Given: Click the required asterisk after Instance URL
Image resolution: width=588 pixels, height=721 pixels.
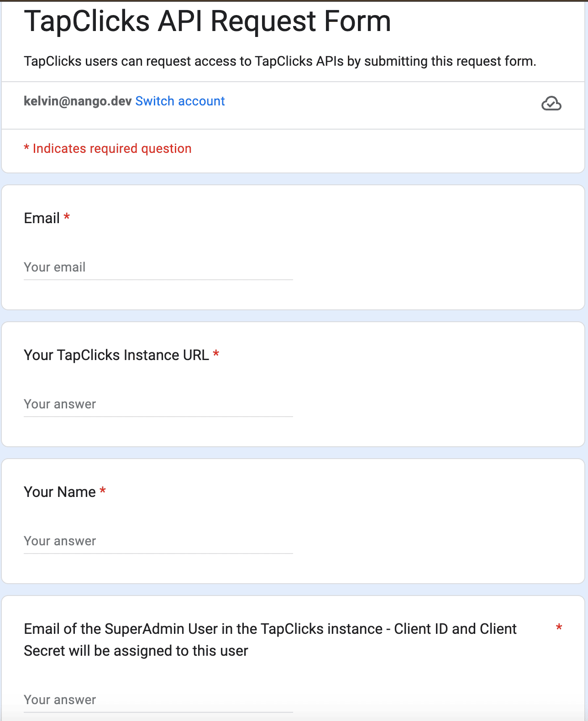Looking at the screenshot, I should [216, 354].
